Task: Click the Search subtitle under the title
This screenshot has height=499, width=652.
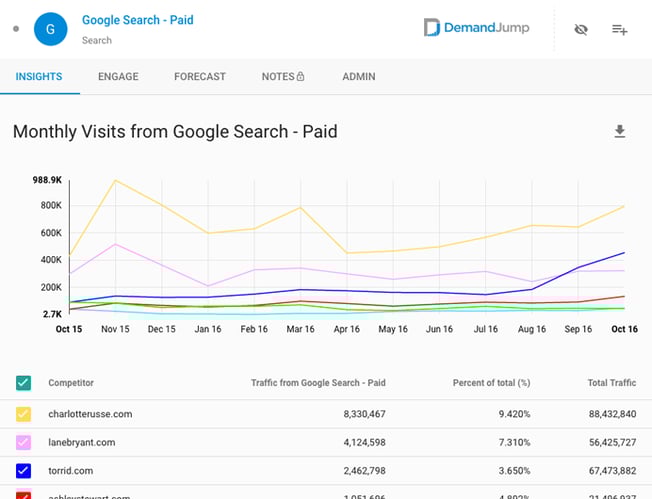Action: point(97,40)
